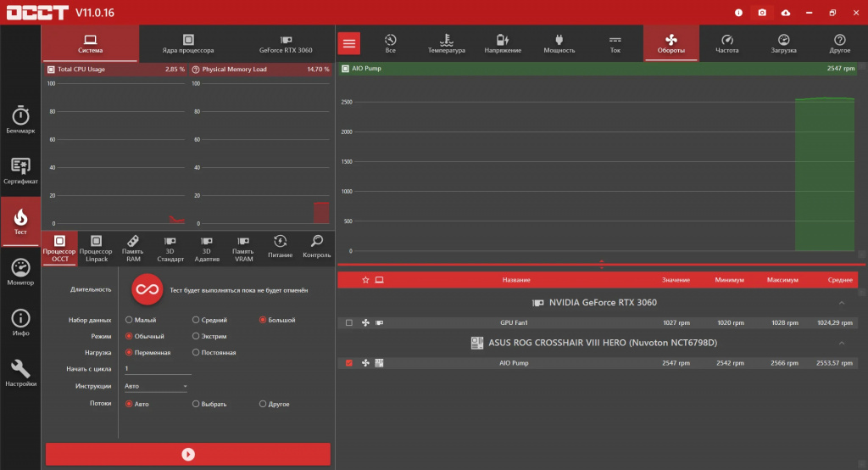Sort table by Среднее column
The height and width of the screenshot is (470, 868).
click(840, 280)
